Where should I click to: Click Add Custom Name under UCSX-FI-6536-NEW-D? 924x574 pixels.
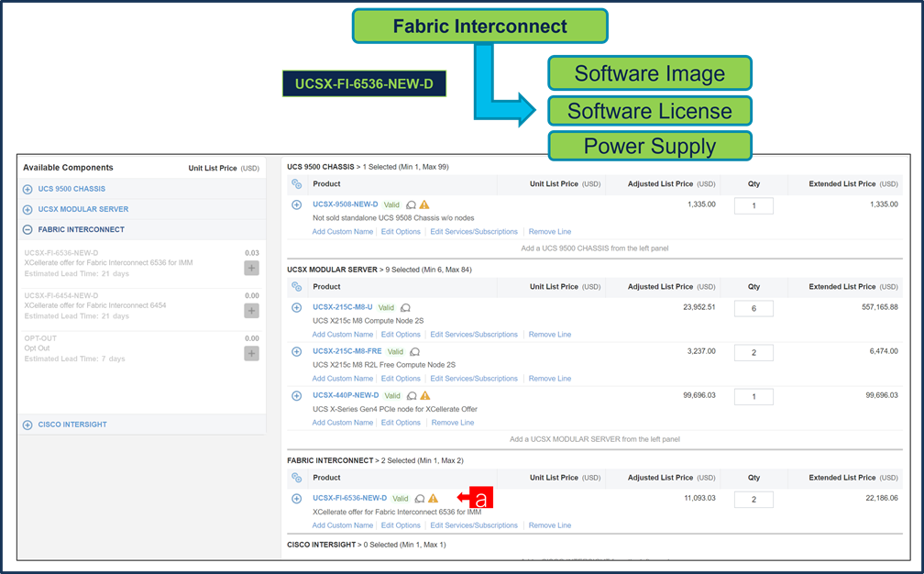tap(343, 525)
